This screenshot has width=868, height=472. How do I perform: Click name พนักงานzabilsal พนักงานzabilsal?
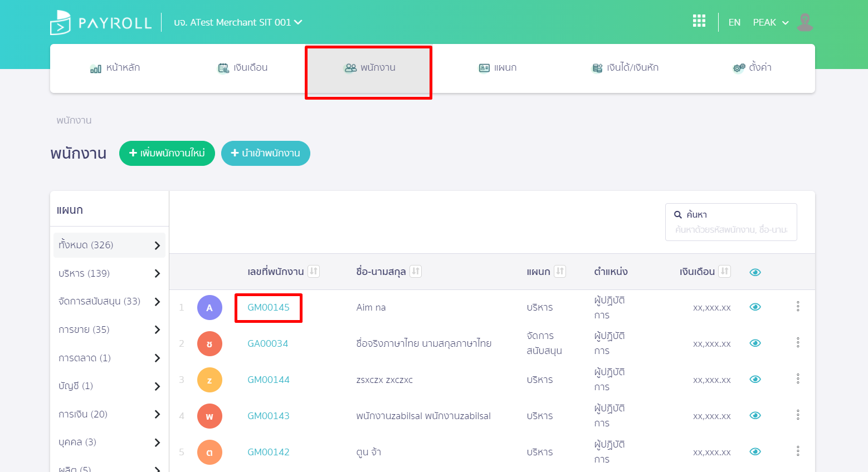point(423,416)
